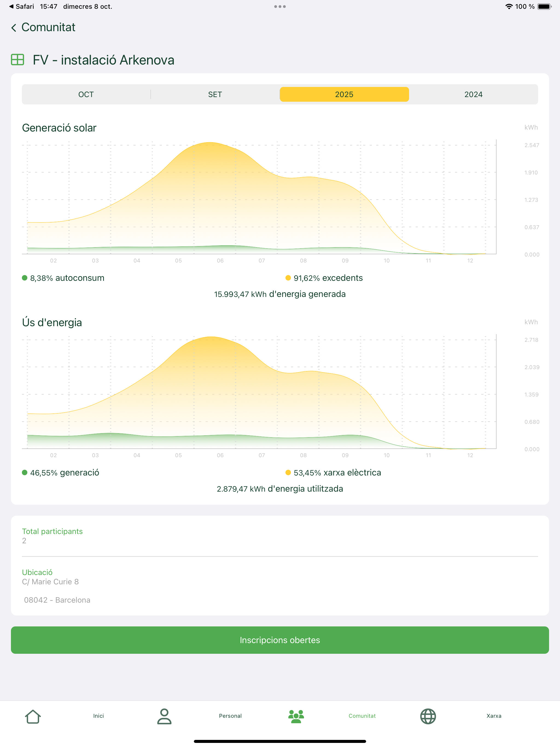The height and width of the screenshot is (747, 560).
Task: Tap the 46,55% generació label
Action: (65, 472)
